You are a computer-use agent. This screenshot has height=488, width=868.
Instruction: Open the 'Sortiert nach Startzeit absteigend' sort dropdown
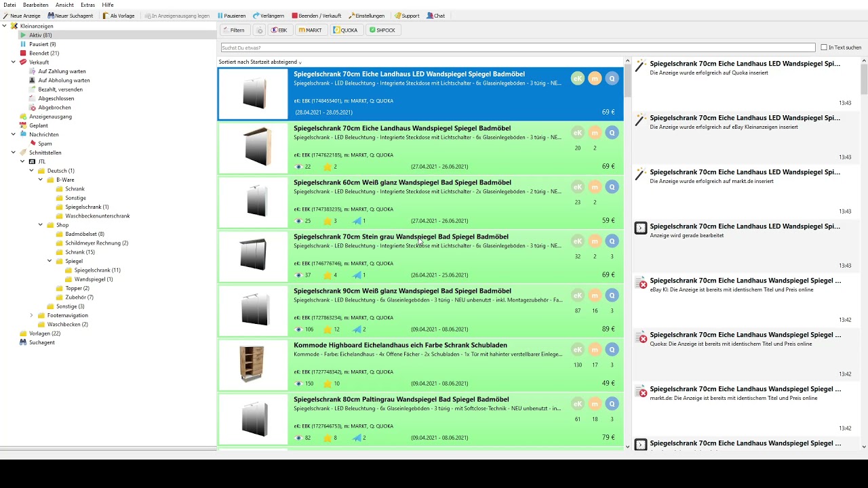point(260,62)
